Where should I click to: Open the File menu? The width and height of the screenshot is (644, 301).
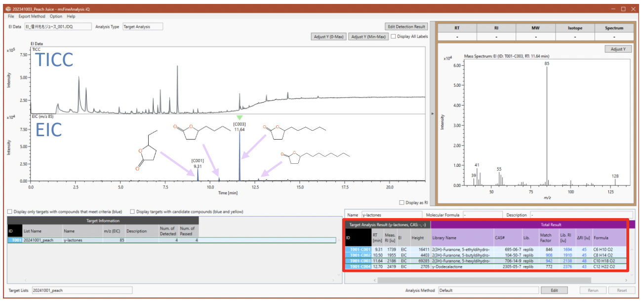[x=11, y=16]
